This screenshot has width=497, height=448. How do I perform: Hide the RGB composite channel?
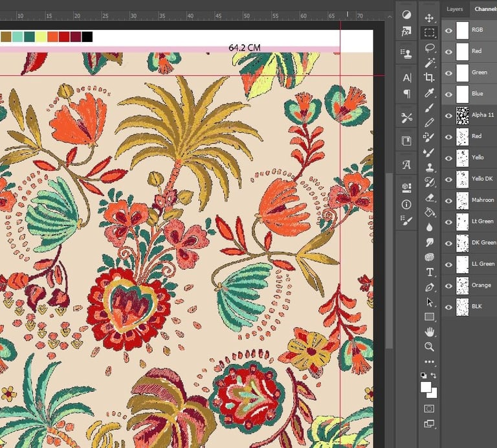tap(448, 31)
